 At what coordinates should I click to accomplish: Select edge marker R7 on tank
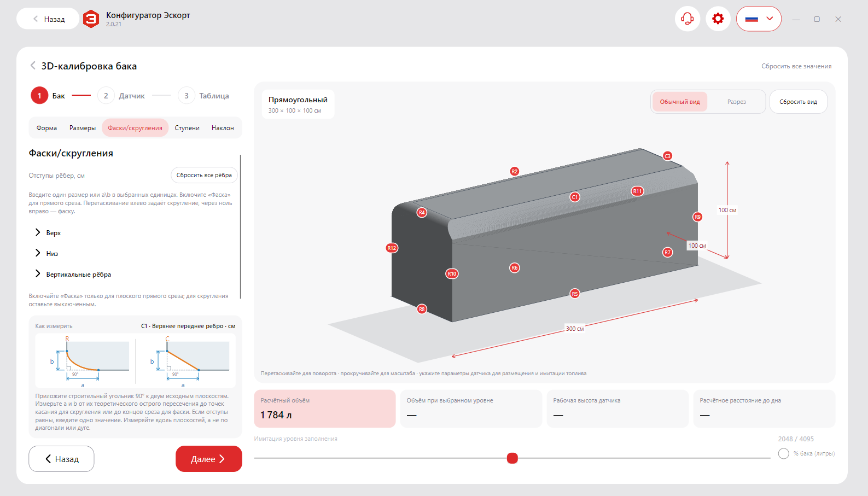point(667,252)
